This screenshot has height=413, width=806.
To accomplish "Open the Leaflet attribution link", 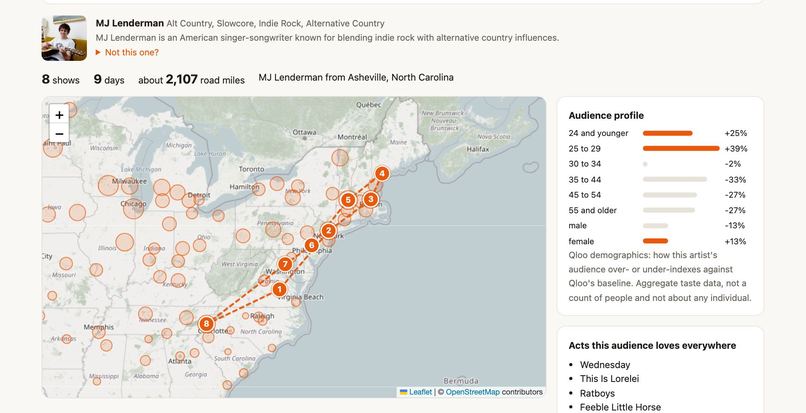I will point(416,392).
